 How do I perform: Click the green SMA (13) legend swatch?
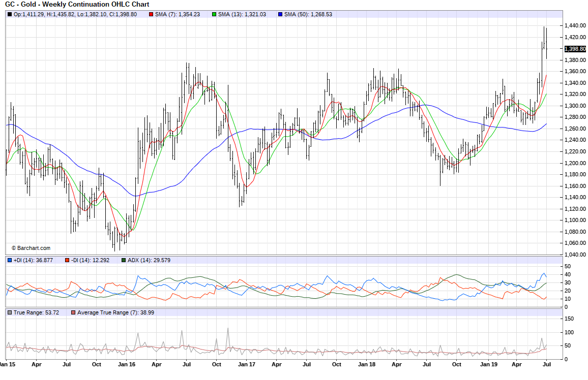[x=215, y=14]
